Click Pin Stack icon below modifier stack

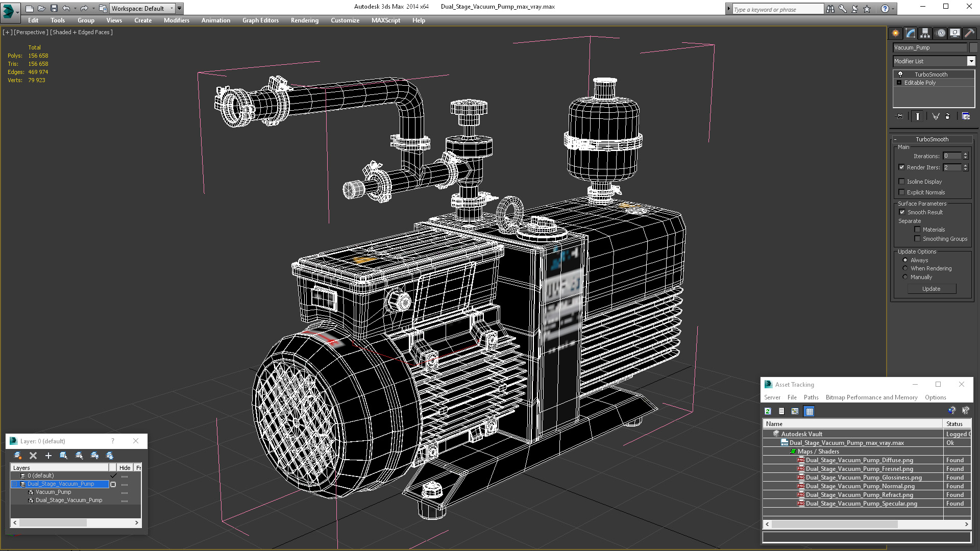pos(900,116)
